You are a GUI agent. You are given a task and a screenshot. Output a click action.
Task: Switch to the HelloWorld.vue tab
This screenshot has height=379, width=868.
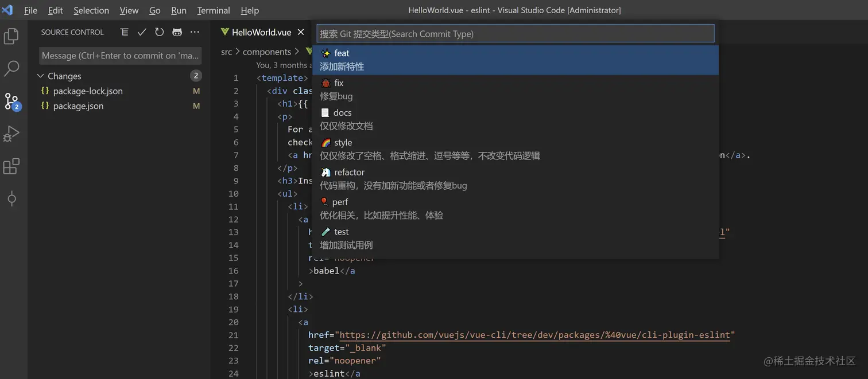262,32
